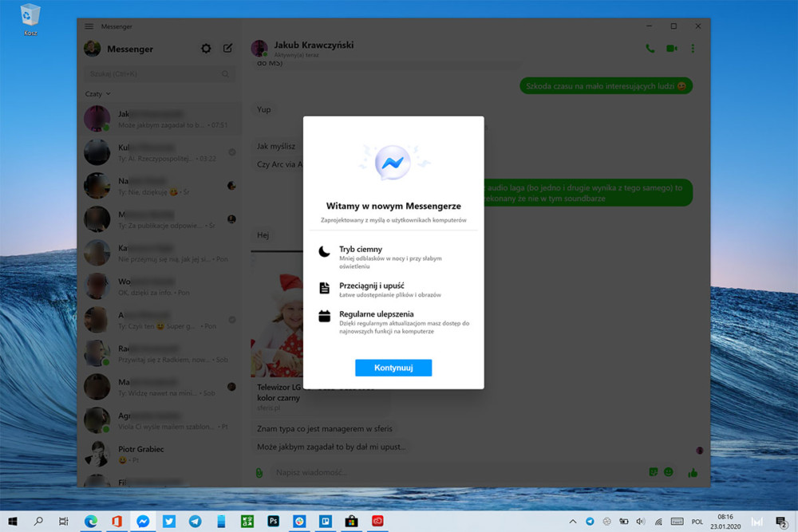Click the Messenger taskbar icon
This screenshot has height=532, width=798.
(x=143, y=522)
